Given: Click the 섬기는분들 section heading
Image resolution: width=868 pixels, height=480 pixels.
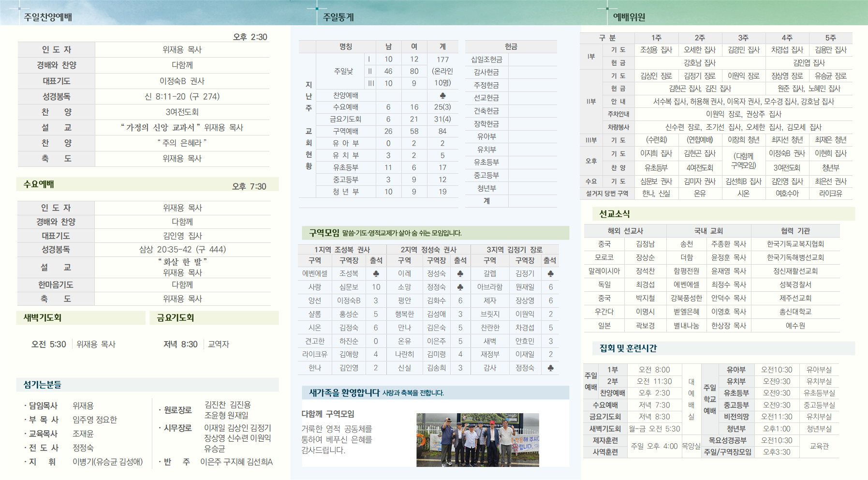Looking at the screenshot, I should pyautogui.click(x=42, y=385).
